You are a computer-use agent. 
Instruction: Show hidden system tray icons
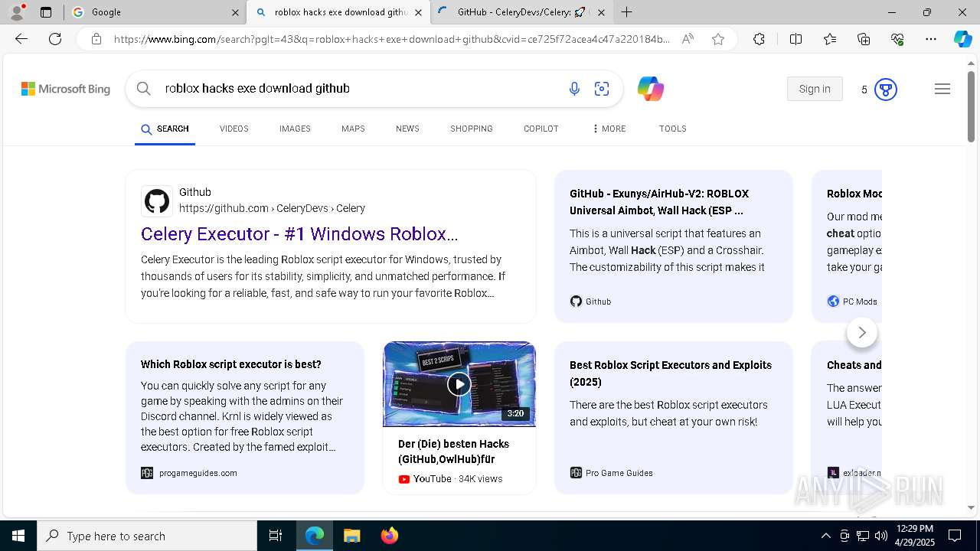point(825,536)
